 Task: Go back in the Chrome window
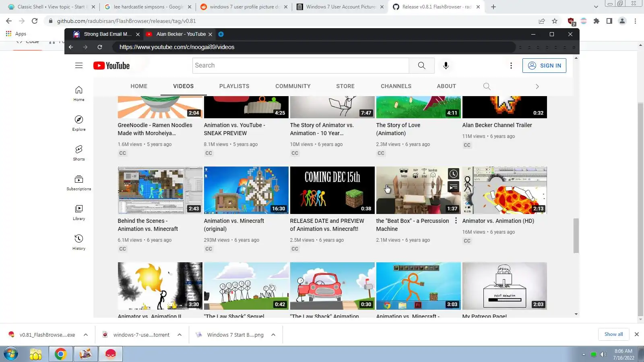[9, 21]
